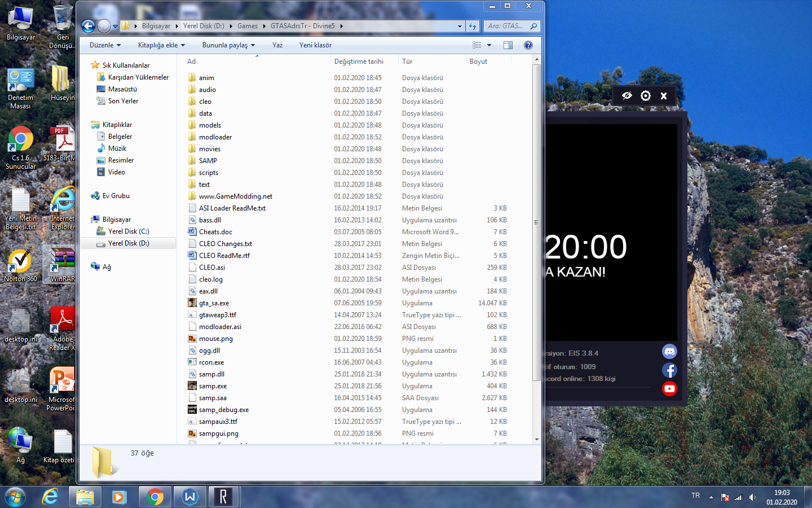Toggle the preview pane icon
The height and width of the screenshot is (508, 812).
tap(508, 45)
